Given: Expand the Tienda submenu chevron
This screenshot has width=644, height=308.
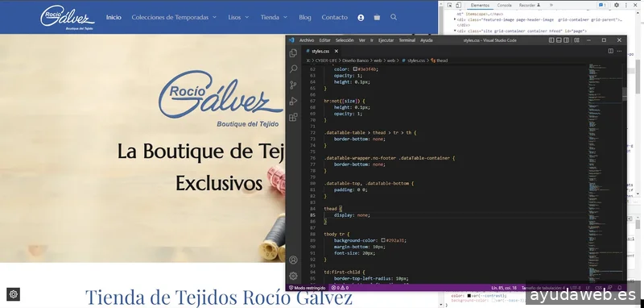Looking at the screenshot, I should click(x=285, y=18).
